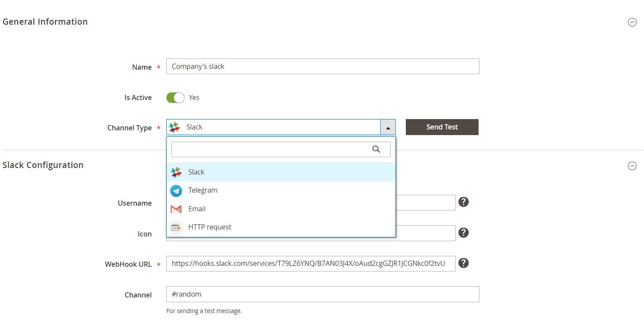Collapse the Slack Configuration section

point(632,166)
